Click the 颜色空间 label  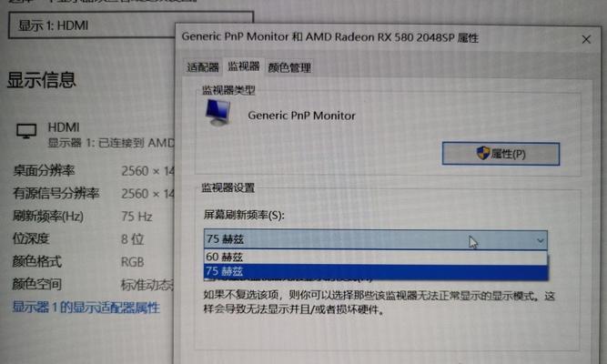36,284
